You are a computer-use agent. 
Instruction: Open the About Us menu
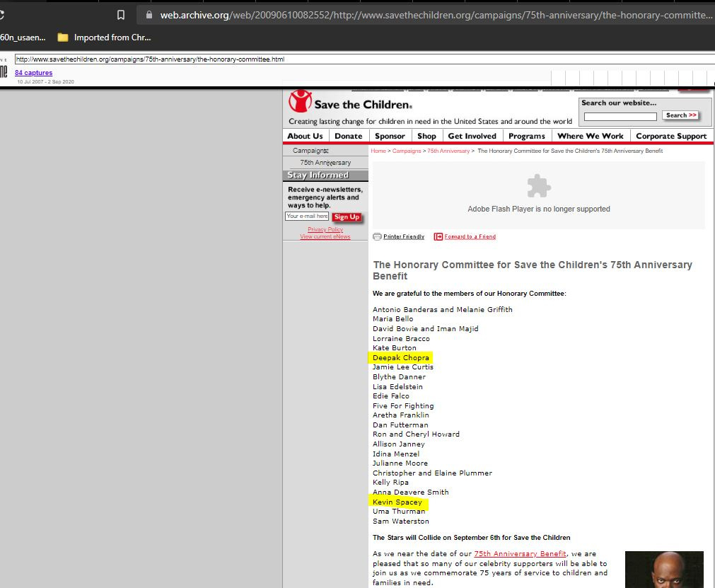(x=305, y=136)
